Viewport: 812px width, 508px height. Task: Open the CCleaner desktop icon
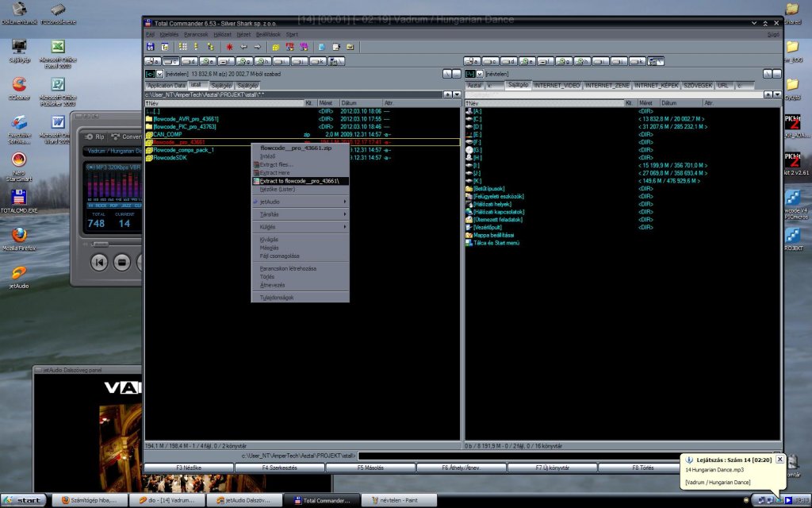[x=19, y=88]
